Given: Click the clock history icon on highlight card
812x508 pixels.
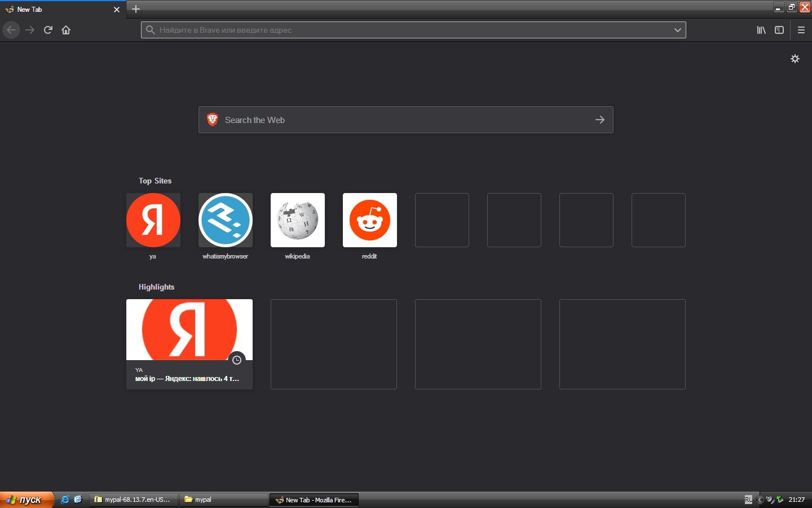Looking at the screenshot, I should click(237, 360).
